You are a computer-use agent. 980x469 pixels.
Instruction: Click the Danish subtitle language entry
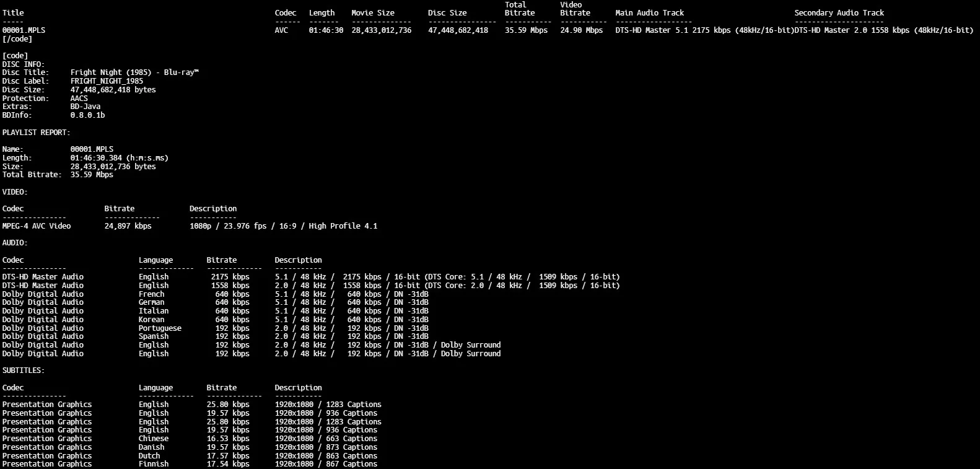coord(151,447)
